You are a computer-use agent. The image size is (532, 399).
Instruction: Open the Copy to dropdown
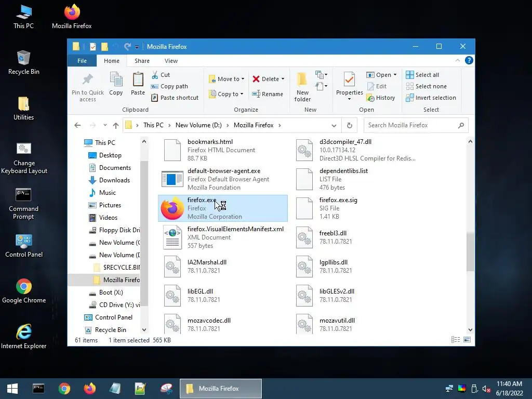[x=226, y=94]
